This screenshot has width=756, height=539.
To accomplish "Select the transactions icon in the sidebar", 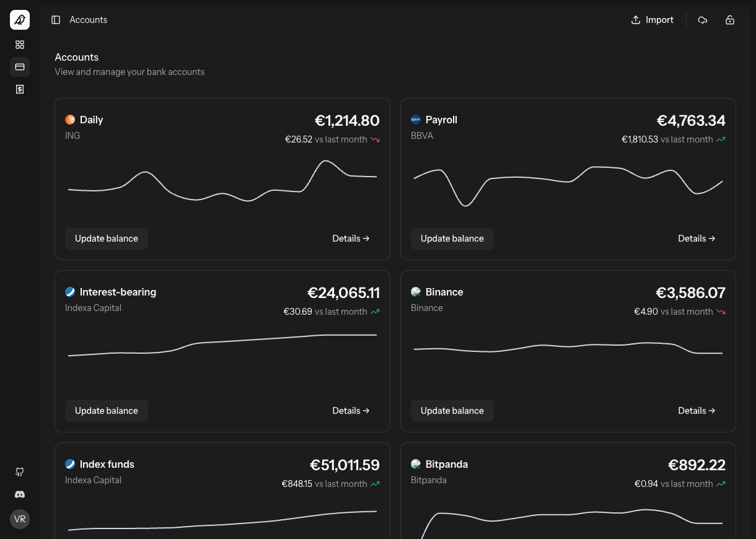I will [19, 89].
